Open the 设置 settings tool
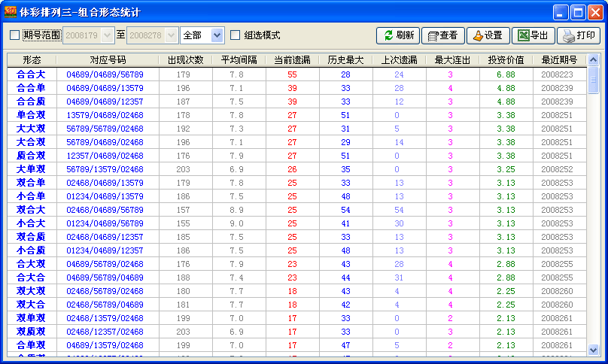Screen dimensions: 608x364 (x=488, y=35)
